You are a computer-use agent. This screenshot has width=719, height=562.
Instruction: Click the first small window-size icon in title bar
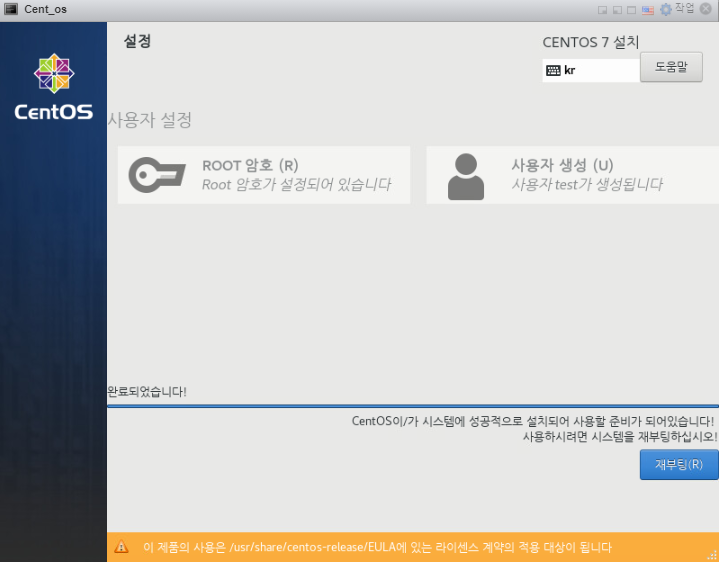click(603, 10)
